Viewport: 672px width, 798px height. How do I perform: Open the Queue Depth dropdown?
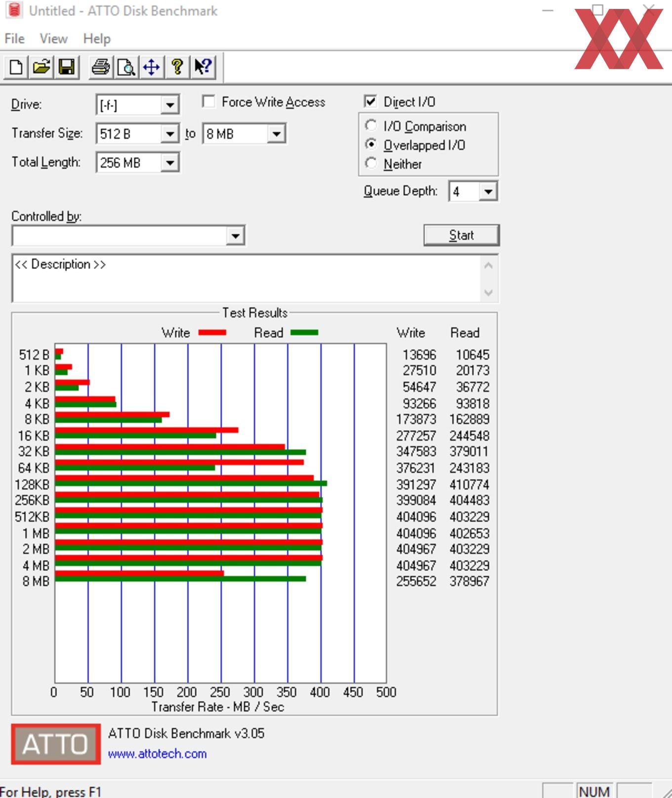coord(488,191)
